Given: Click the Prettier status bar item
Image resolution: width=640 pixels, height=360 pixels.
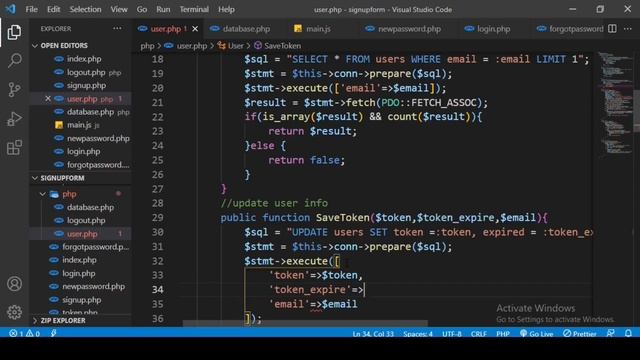Looking at the screenshot, I should [x=580, y=333].
